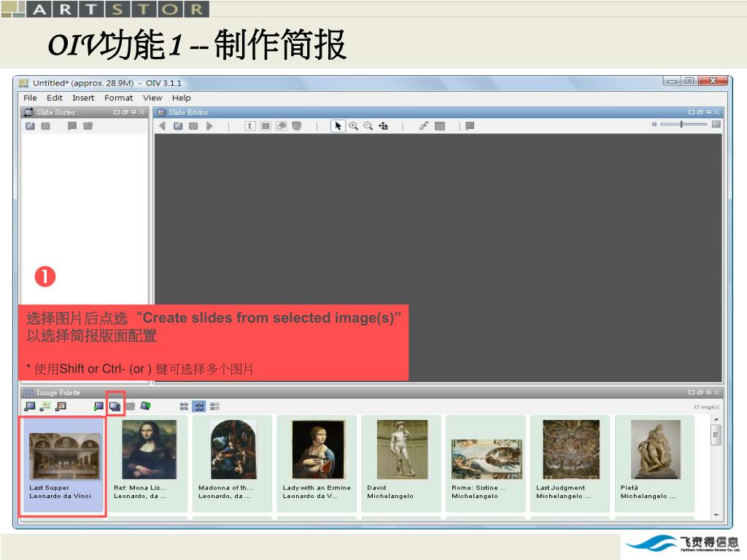Click the first slide icon in Slide Sorter toolbar
The image size is (747, 560).
[x=31, y=125]
